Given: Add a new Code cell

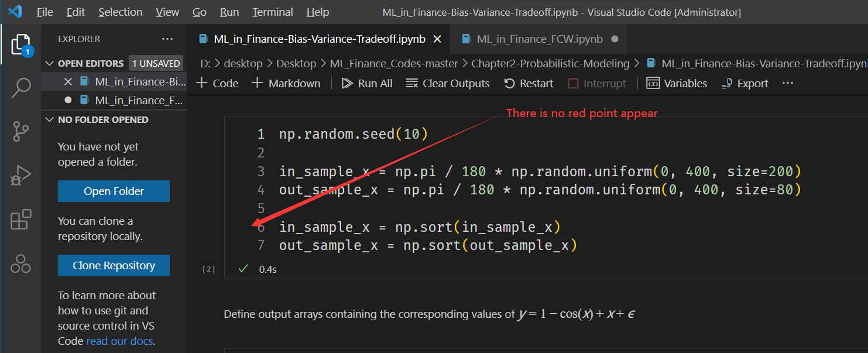Looking at the screenshot, I should [217, 83].
